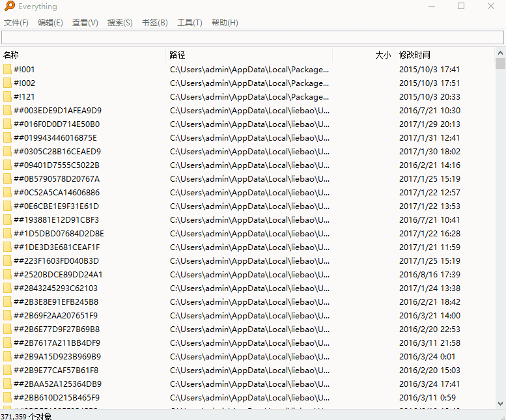The width and height of the screenshot is (506, 420).
Task: Click the folder icon for ##2520BDCE89DD24A1
Action: (x=7, y=275)
